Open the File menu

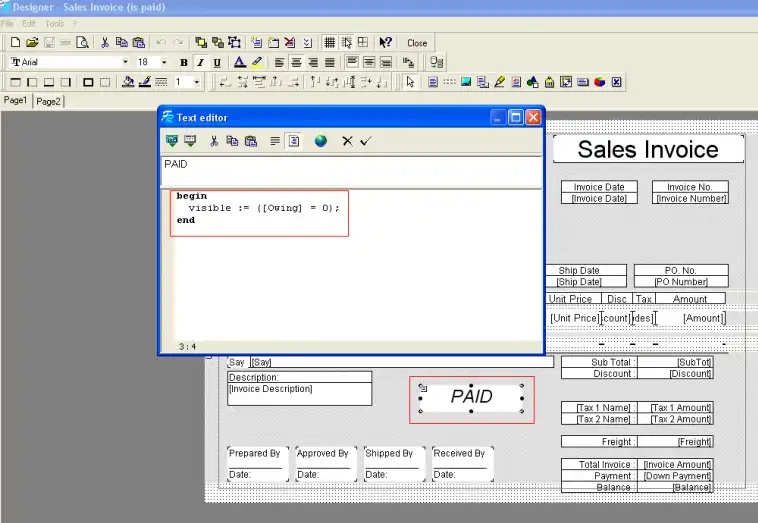pos(7,24)
